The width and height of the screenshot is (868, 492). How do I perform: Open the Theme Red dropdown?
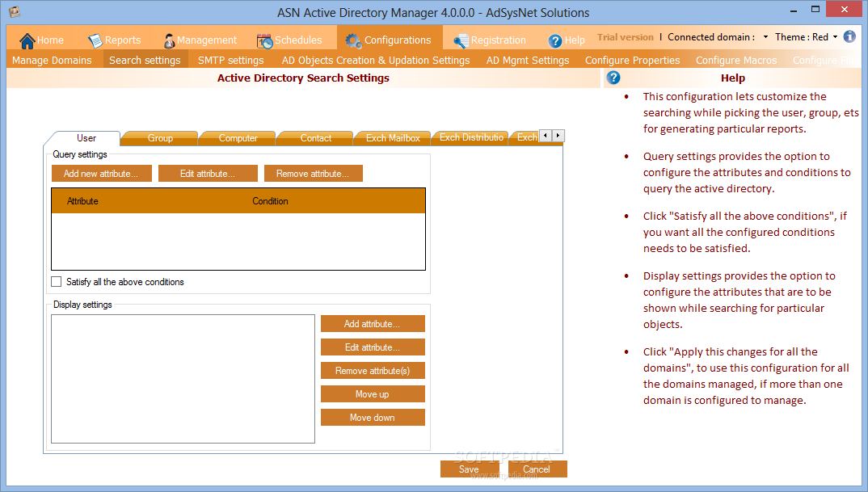tap(835, 37)
